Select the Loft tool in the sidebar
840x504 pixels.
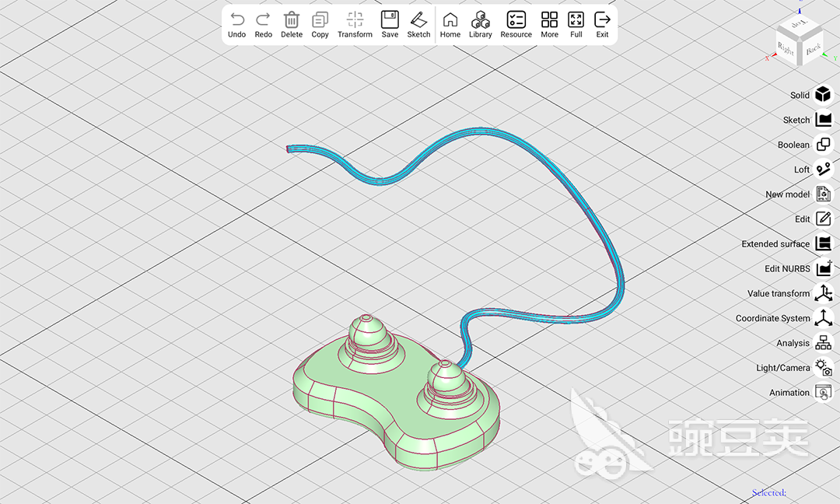[823, 170]
